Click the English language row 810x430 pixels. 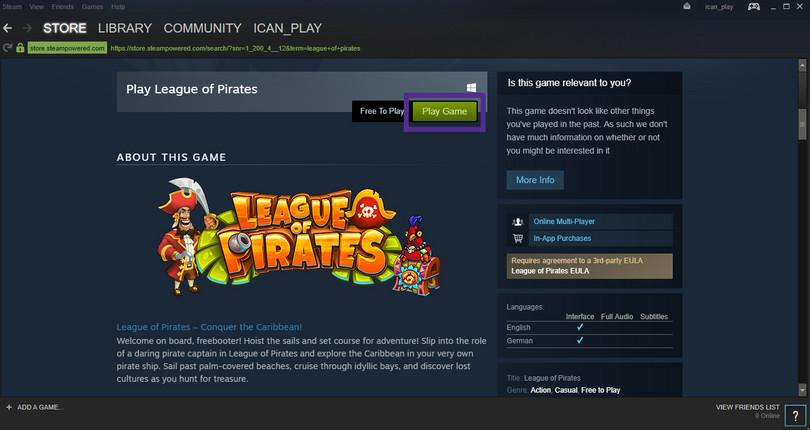[589, 328]
